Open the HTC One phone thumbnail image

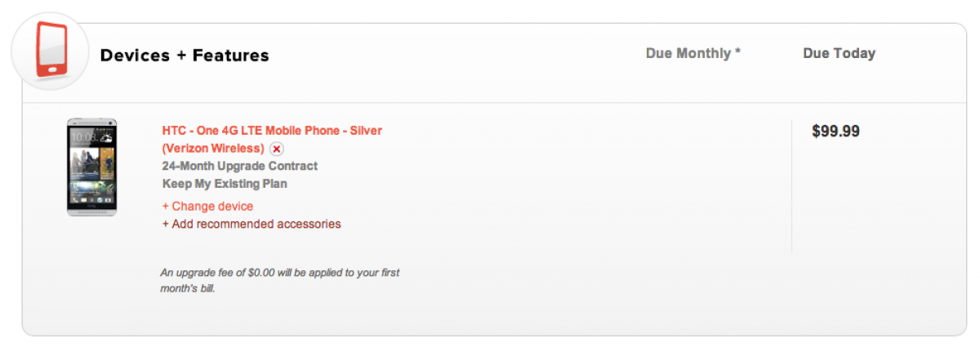(x=91, y=167)
